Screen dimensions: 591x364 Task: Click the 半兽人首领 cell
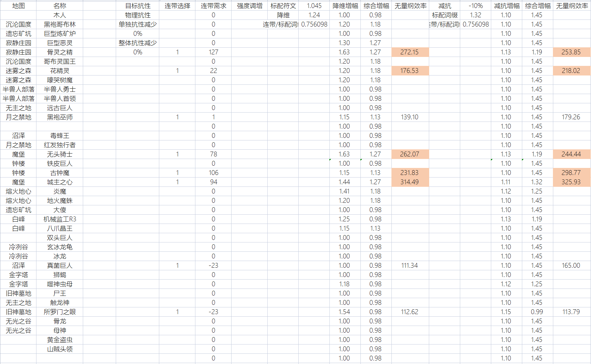pos(60,99)
